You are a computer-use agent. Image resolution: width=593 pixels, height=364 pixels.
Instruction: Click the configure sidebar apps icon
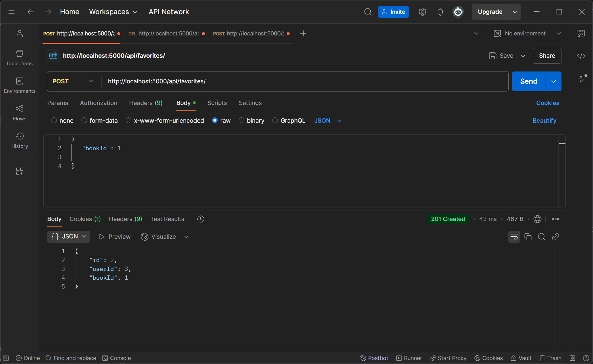point(20,171)
